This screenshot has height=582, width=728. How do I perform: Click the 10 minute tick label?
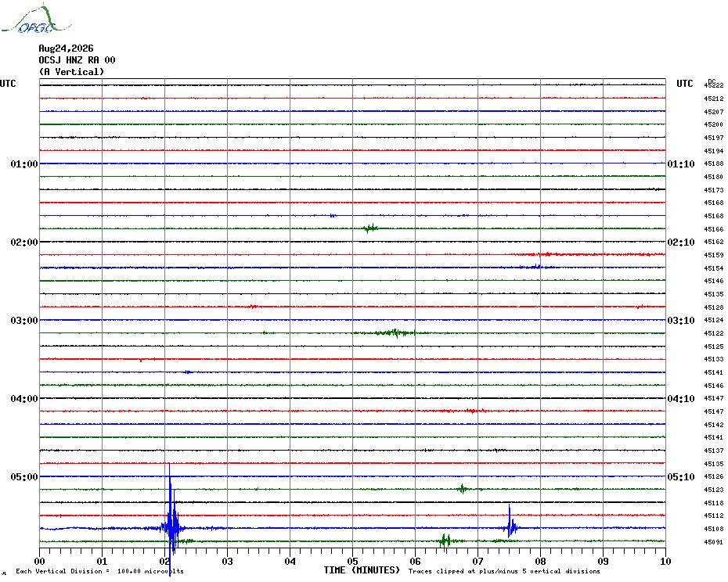[x=666, y=561]
